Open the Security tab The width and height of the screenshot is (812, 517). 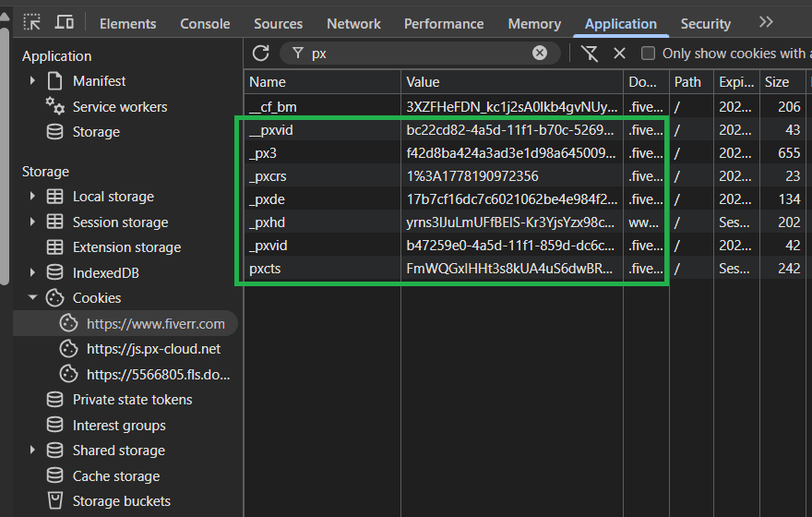click(705, 24)
